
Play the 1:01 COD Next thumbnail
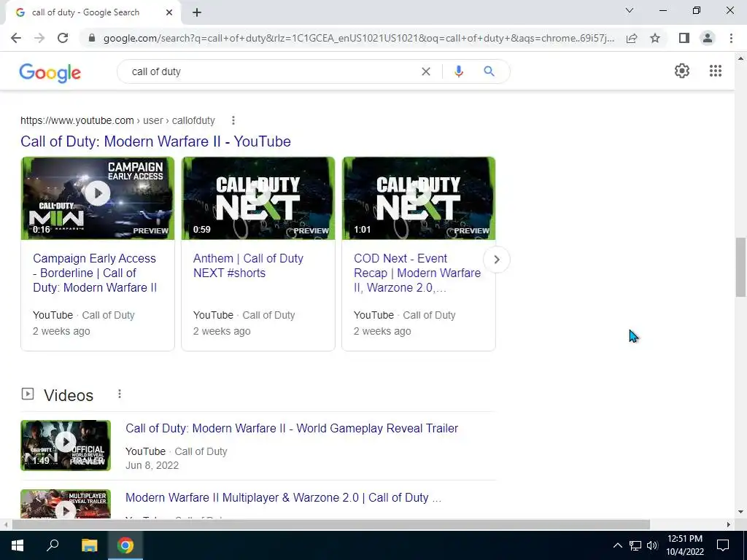tap(419, 198)
